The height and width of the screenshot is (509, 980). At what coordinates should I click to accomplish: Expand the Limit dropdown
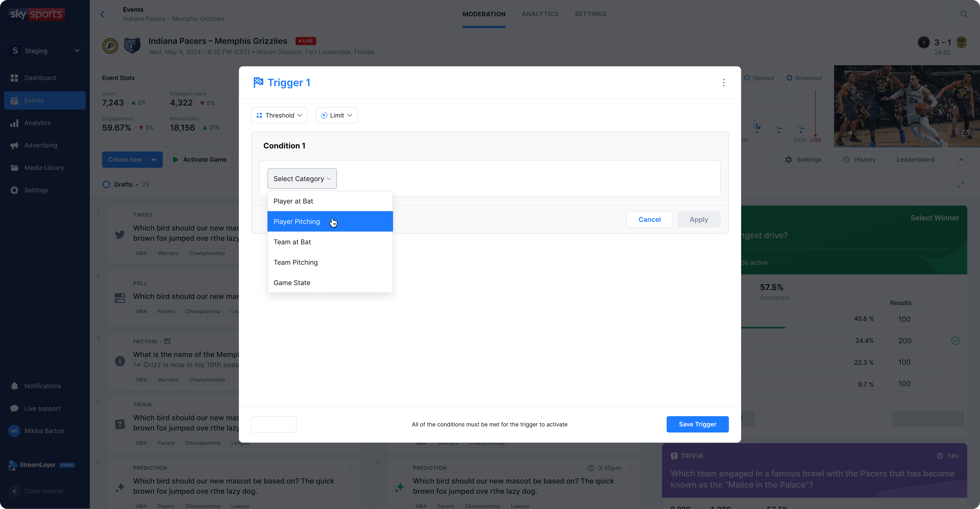coord(336,115)
